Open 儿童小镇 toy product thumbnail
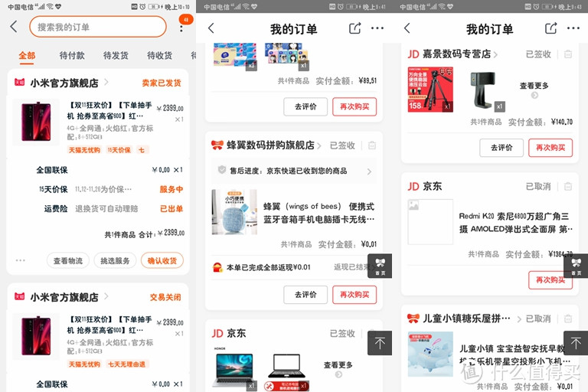Viewport: 588px width, 392px height. coord(430,354)
